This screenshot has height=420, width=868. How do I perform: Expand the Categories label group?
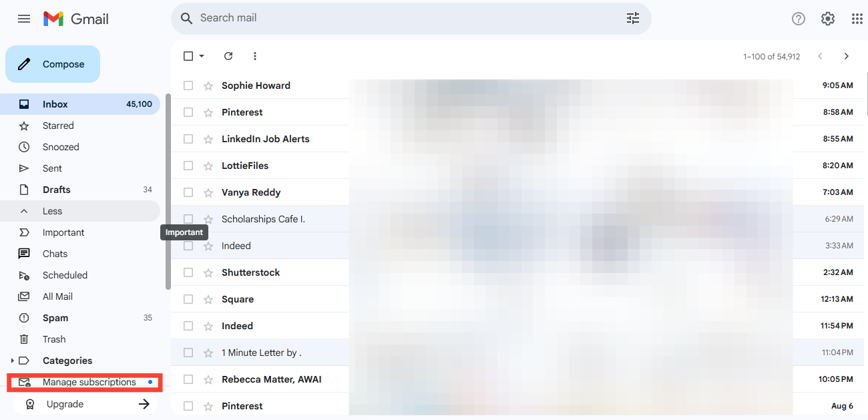click(12, 361)
